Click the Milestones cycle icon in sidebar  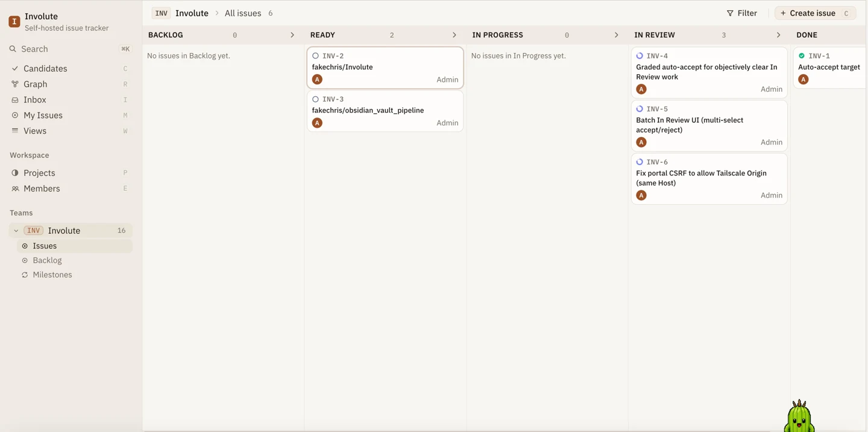coord(25,275)
